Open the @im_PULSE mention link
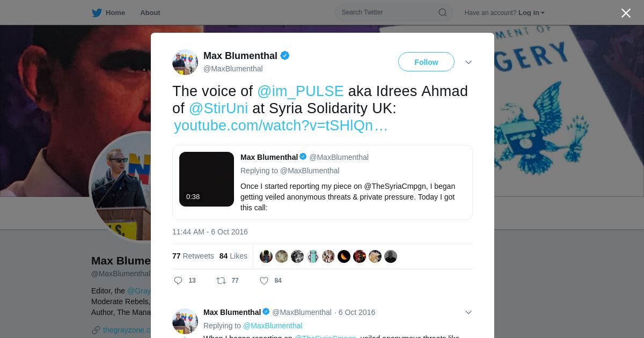Image resolution: width=644 pixels, height=338 pixels. [301, 91]
